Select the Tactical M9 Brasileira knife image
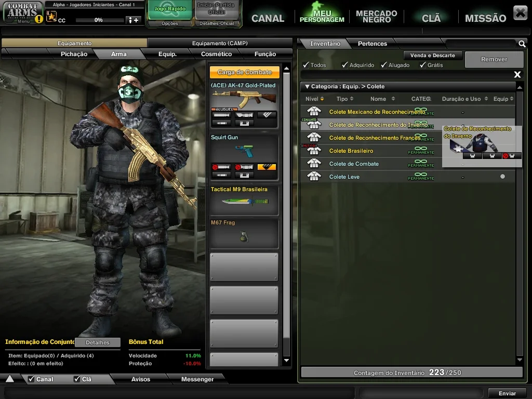Image resolution: width=532 pixels, height=399 pixels. [245, 201]
